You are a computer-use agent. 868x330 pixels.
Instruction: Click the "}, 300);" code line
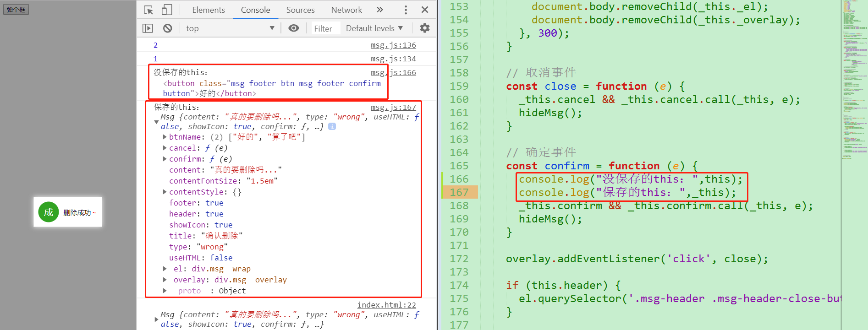coord(544,33)
